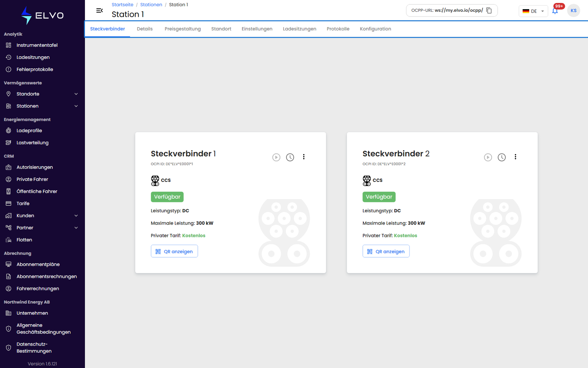This screenshot has height=368, width=588.
Task: Open the notifications bell
Action: pos(555,11)
